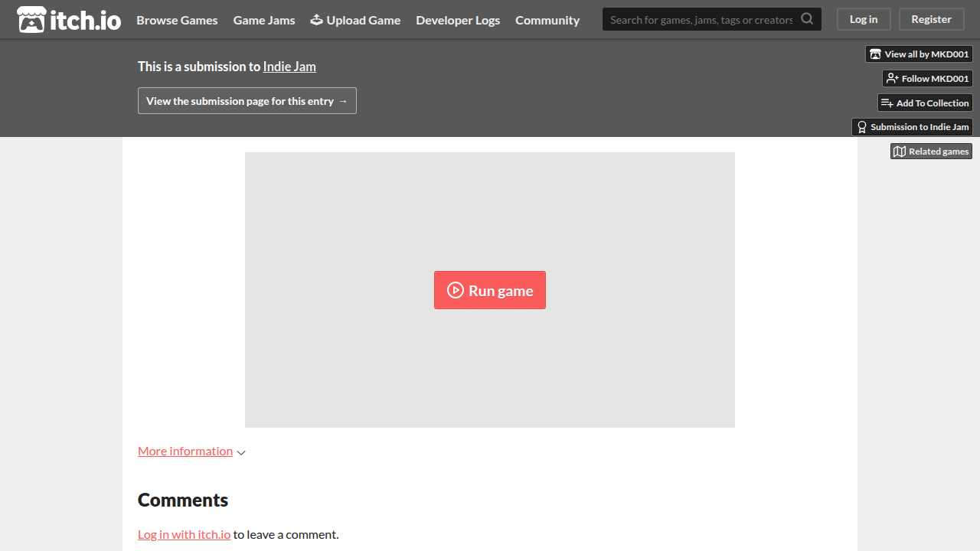Viewport: 980px width, 551px height.
Task: Click the Run game button label
Action: point(501,291)
